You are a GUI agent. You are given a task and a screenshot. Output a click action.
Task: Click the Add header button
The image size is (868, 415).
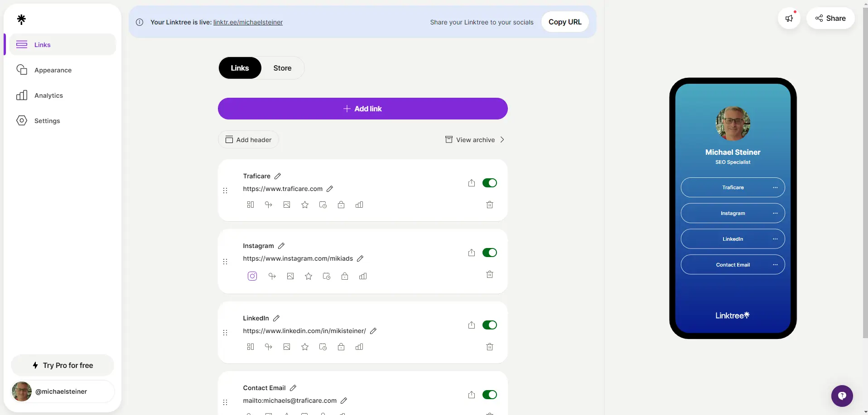pyautogui.click(x=248, y=140)
